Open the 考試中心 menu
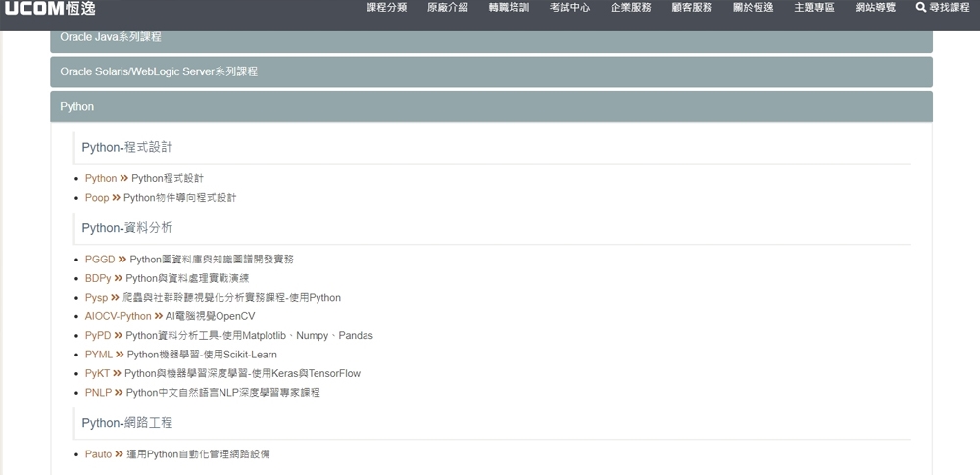Viewport: 980px width, 475px height. (x=570, y=8)
